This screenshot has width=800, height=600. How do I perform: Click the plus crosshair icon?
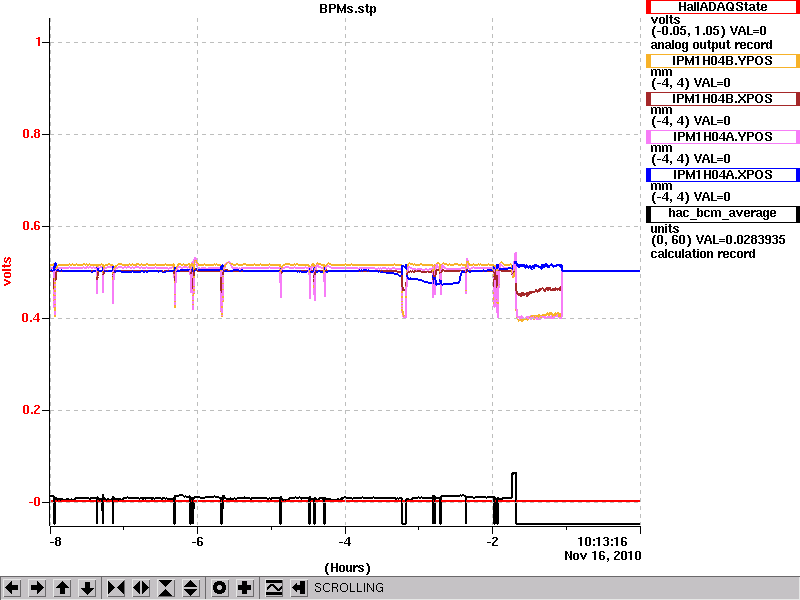click(244, 588)
